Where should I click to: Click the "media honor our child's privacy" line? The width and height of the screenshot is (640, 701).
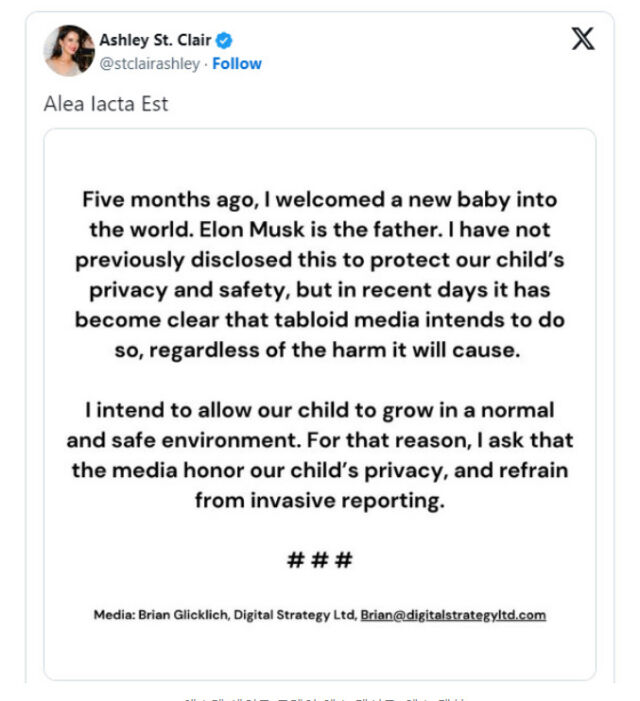319,471
